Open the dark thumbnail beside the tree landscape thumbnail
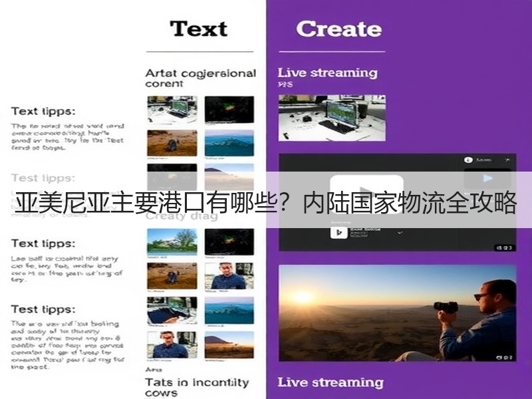Image resolution: width=532 pixels, height=399 pixels. point(229,241)
